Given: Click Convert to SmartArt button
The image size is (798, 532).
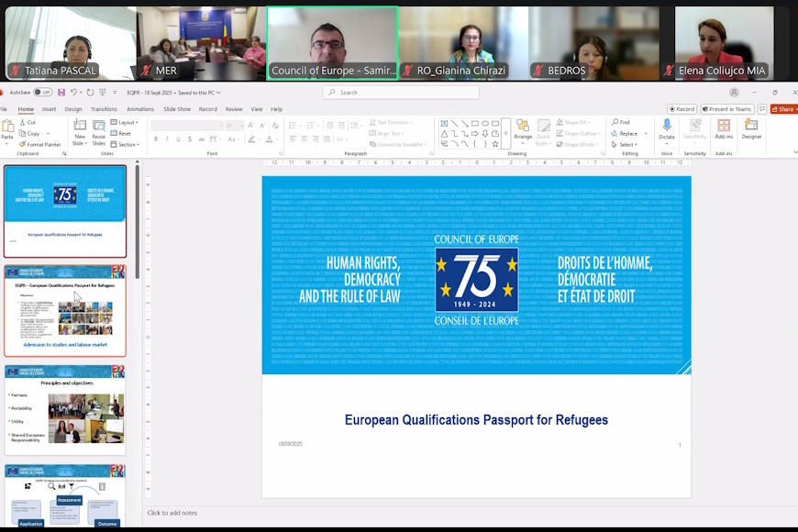Looking at the screenshot, I should pyautogui.click(x=396, y=145).
